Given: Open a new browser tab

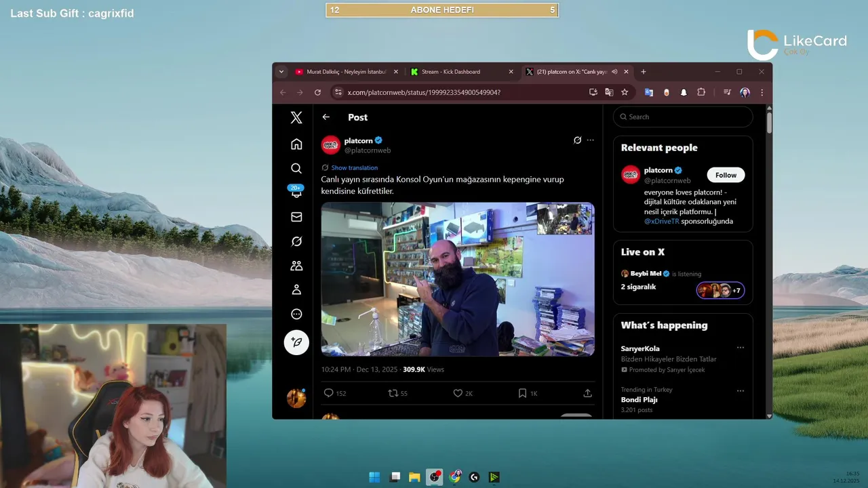Looking at the screenshot, I should (x=644, y=72).
